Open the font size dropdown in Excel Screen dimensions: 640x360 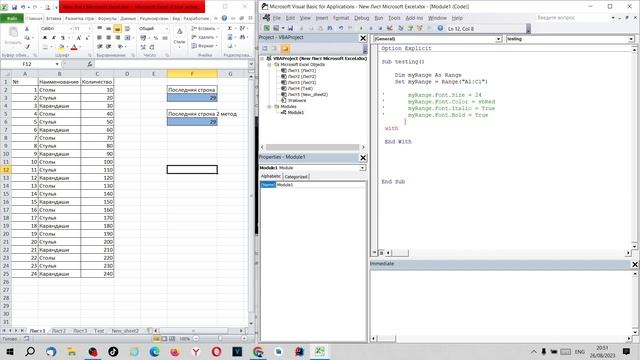click(x=89, y=29)
